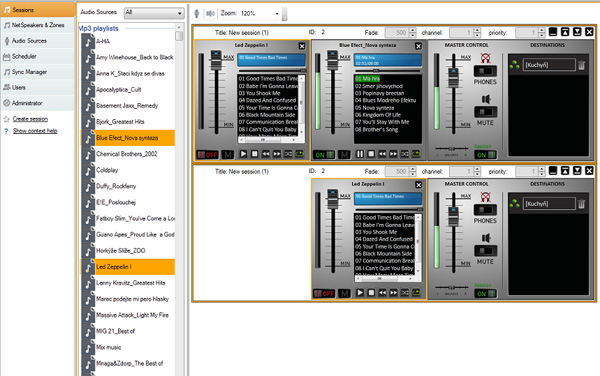The image size is (600, 376).
Task: Increase the Fade value in the top session
Action: (x=412, y=30)
